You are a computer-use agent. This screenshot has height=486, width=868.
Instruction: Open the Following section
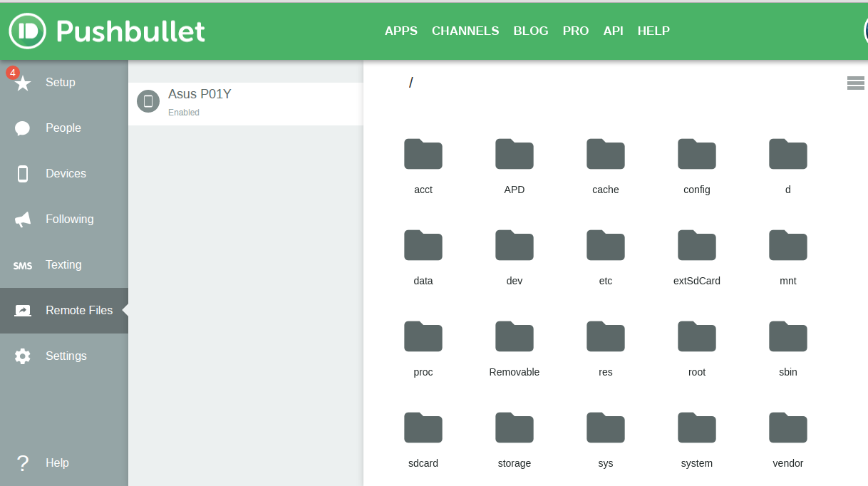64,219
